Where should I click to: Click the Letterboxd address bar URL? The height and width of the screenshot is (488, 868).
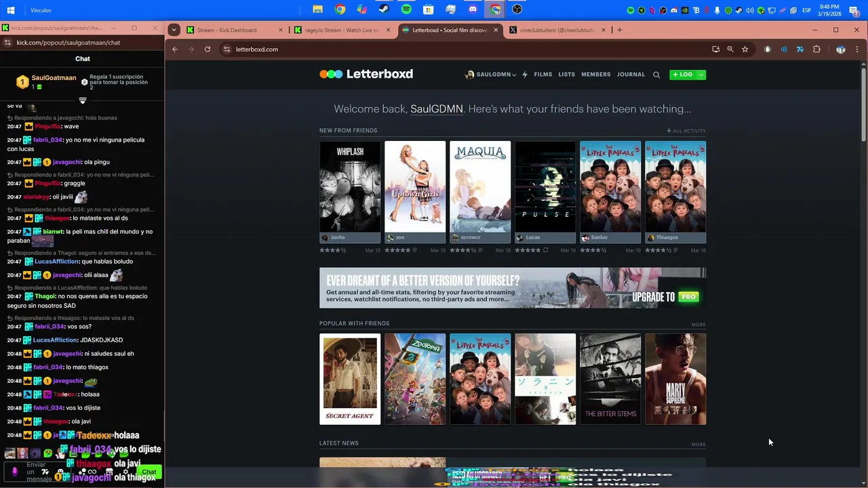tap(257, 49)
